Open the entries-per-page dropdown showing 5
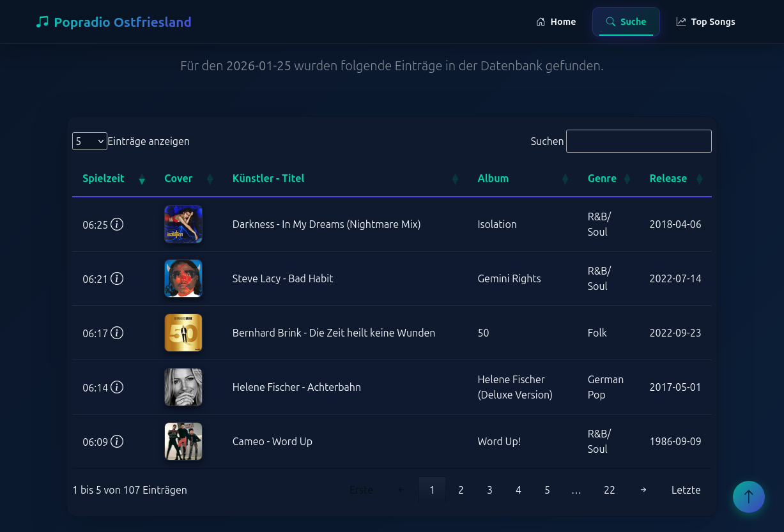Screen dimensions: 784x532 89,141
